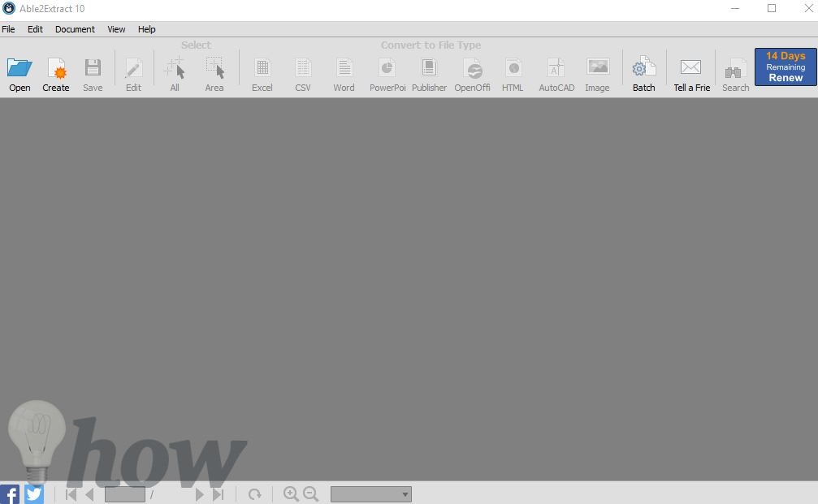The height and width of the screenshot is (504, 818).
Task: Convert to Word icon
Action: 344,67
